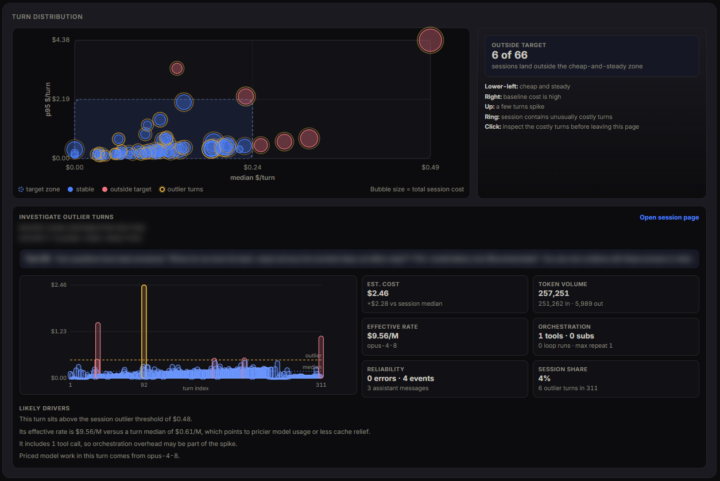
Task: Click the 'stable' blue legend dot
Action: point(70,189)
